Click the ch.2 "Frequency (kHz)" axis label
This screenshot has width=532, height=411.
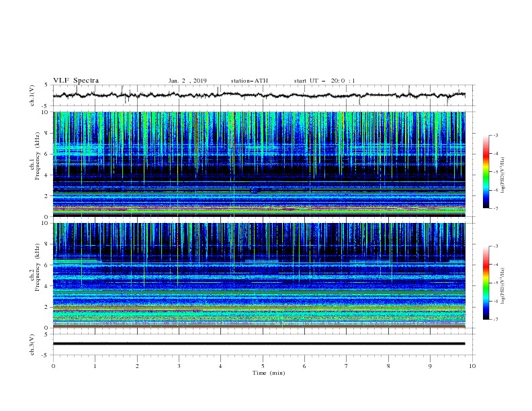[x=38, y=267]
